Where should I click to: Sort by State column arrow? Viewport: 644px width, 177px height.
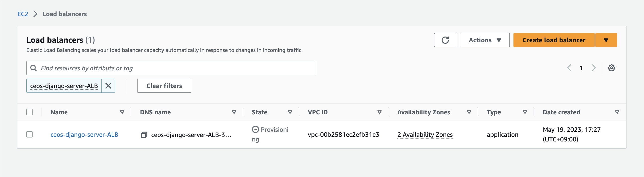click(290, 112)
